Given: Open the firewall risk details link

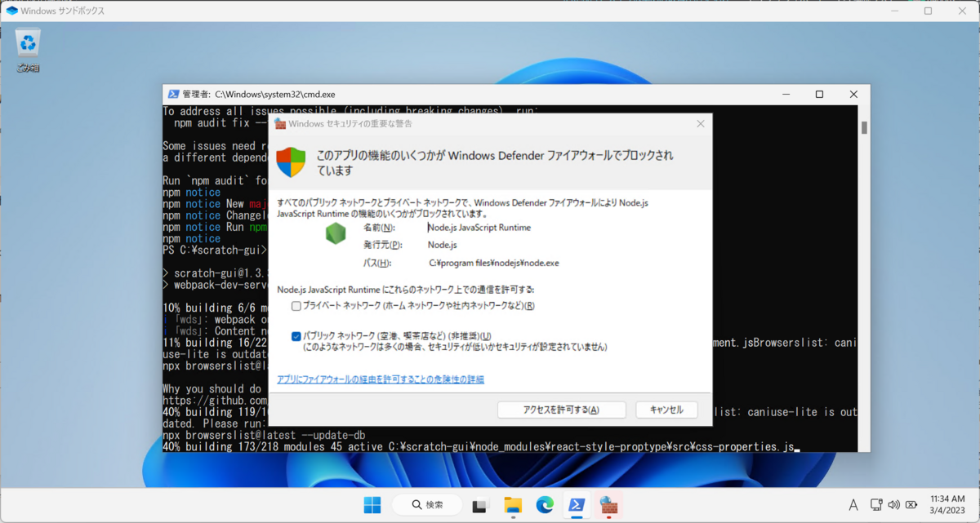Looking at the screenshot, I should pyautogui.click(x=381, y=379).
